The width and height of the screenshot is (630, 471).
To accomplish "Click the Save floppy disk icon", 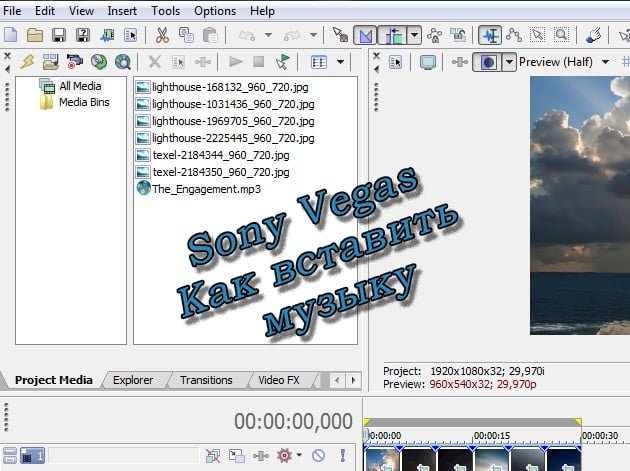I will tap(59, 35).
